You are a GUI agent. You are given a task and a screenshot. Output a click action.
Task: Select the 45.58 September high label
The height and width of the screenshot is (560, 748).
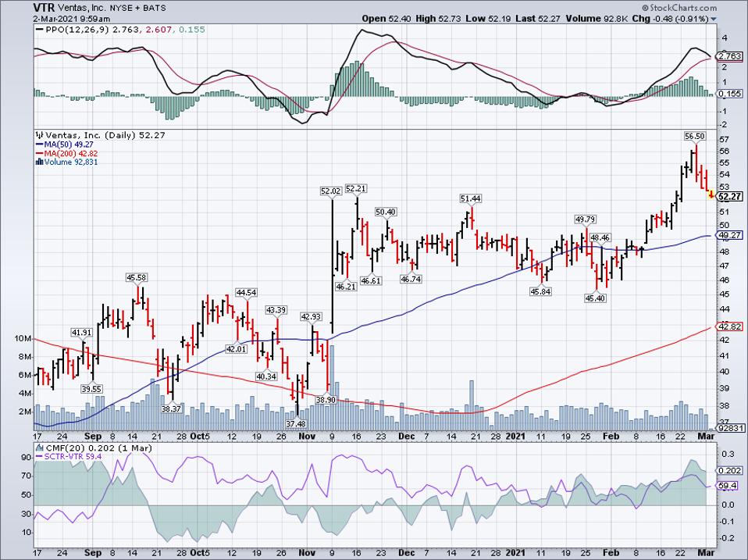click(137, 277)
